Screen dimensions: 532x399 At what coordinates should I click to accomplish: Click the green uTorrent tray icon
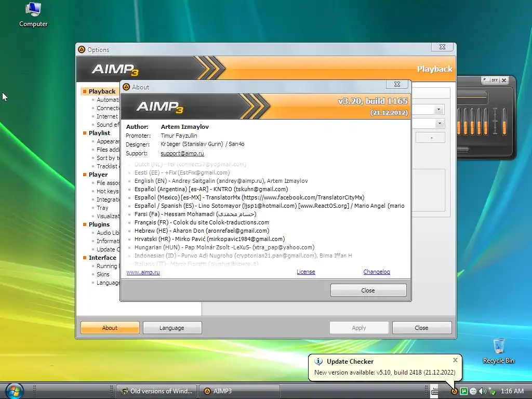tap(463, 391)
